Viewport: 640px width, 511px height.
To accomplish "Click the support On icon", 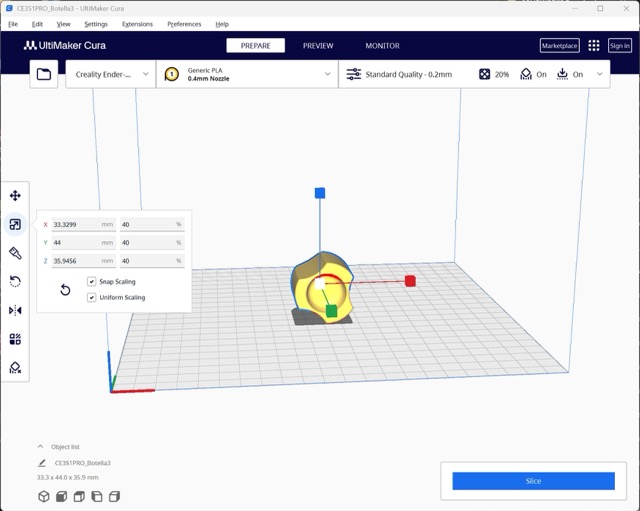I will tap(526, 74).
